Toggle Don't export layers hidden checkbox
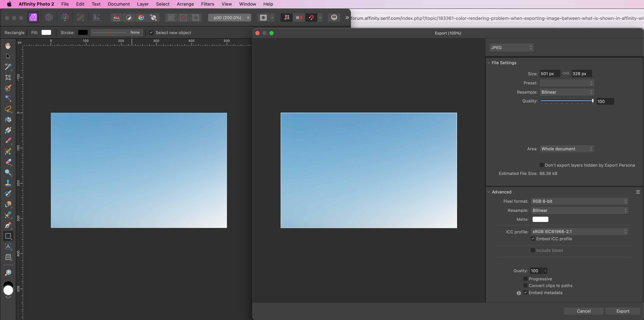This screenshot has height=320, width=644. (x=542, y=165)
